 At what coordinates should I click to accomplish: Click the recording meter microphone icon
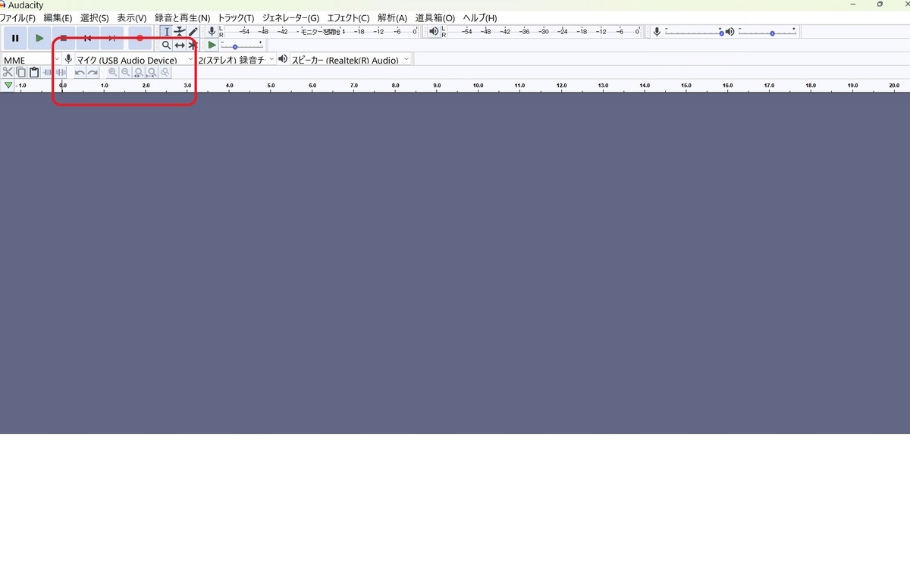212,31
